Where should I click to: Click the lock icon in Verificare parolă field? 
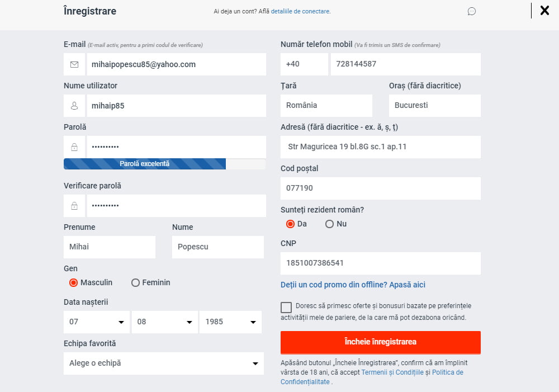(x=74, y=206)
